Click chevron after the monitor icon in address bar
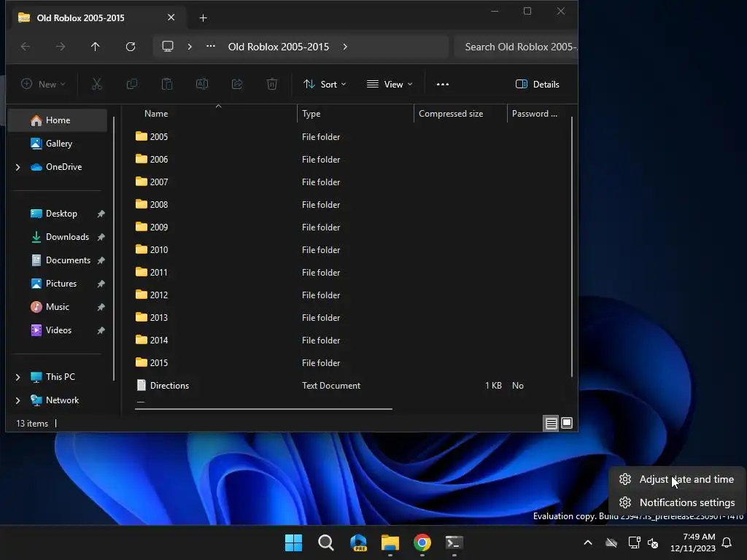Viewport: 747px width, 560px height. click(190, 47)
